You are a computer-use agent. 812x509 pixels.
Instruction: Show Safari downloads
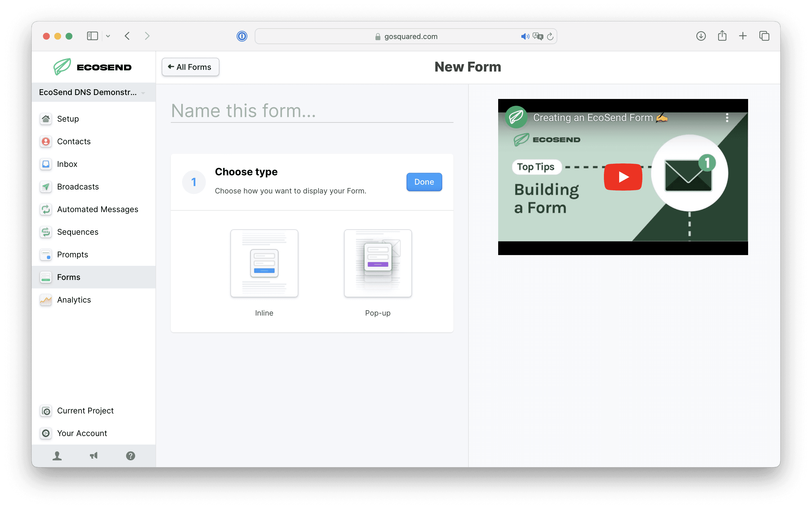[x=701, y=36]
